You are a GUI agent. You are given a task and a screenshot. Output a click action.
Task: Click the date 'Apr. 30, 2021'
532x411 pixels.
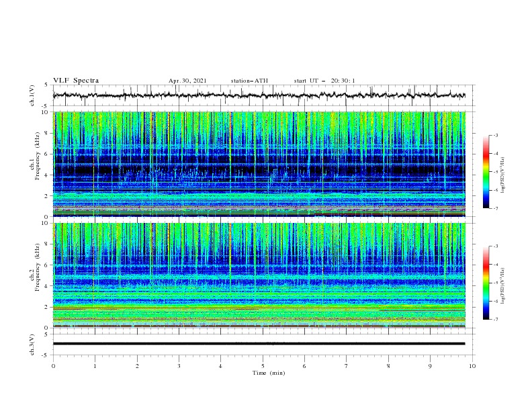click(187, 81)
